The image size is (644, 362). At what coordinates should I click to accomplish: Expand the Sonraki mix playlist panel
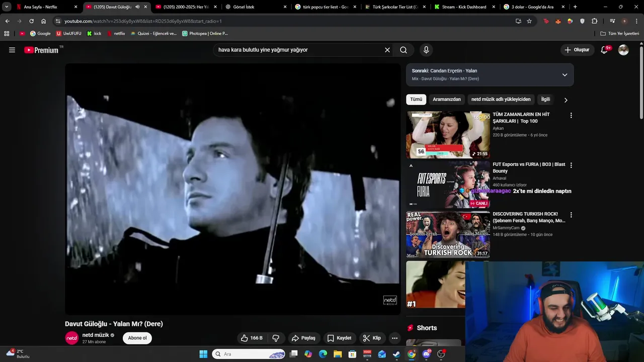[x=565, y=75]
